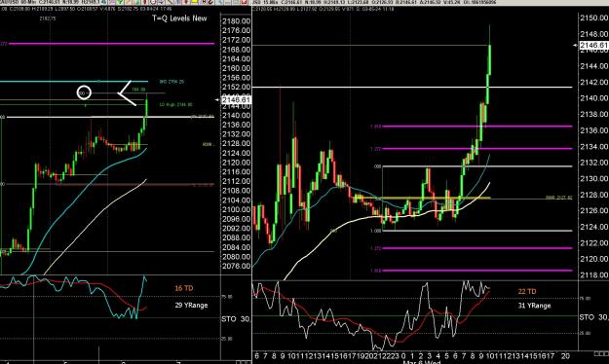Click the 2182.75 label near top of left chart

coord(48,18)
